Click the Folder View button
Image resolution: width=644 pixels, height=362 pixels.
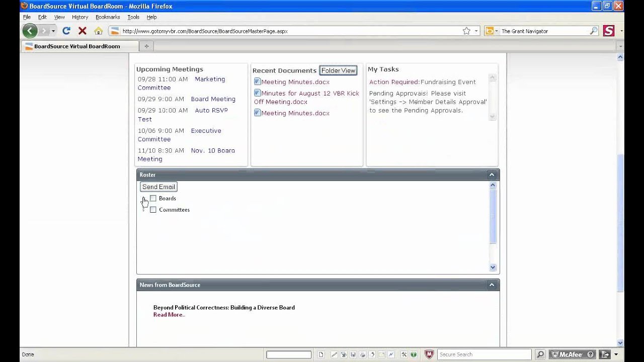338,70
